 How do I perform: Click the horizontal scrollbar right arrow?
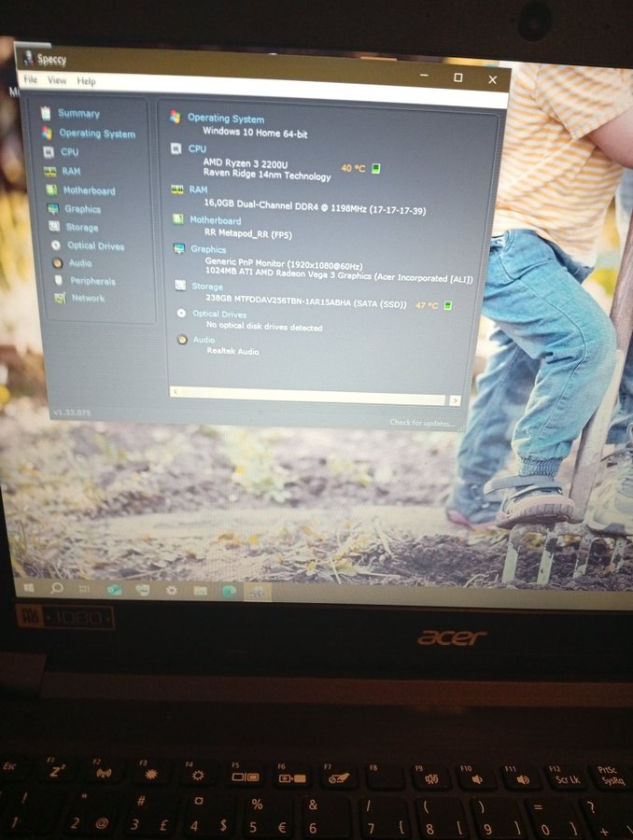455,400
